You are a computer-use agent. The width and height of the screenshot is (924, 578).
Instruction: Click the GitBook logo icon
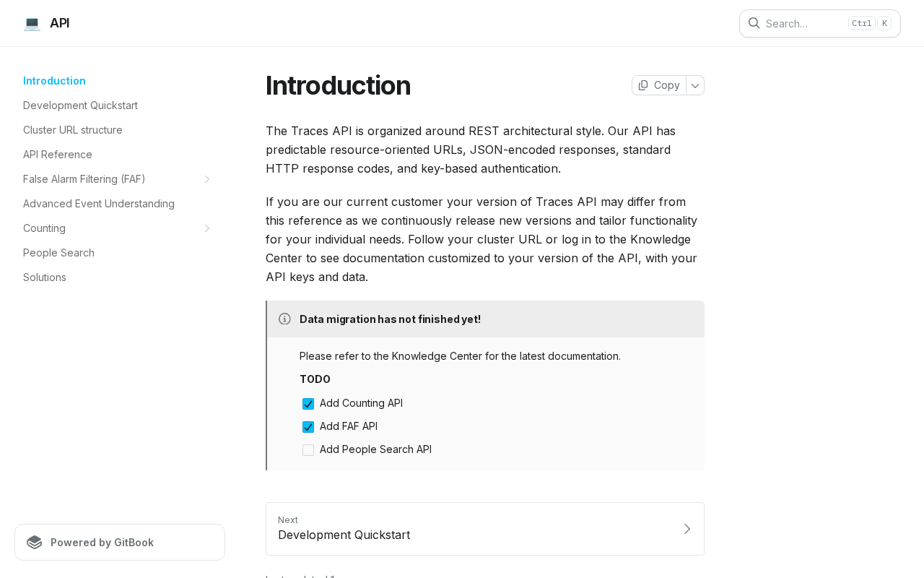(35, 543)
